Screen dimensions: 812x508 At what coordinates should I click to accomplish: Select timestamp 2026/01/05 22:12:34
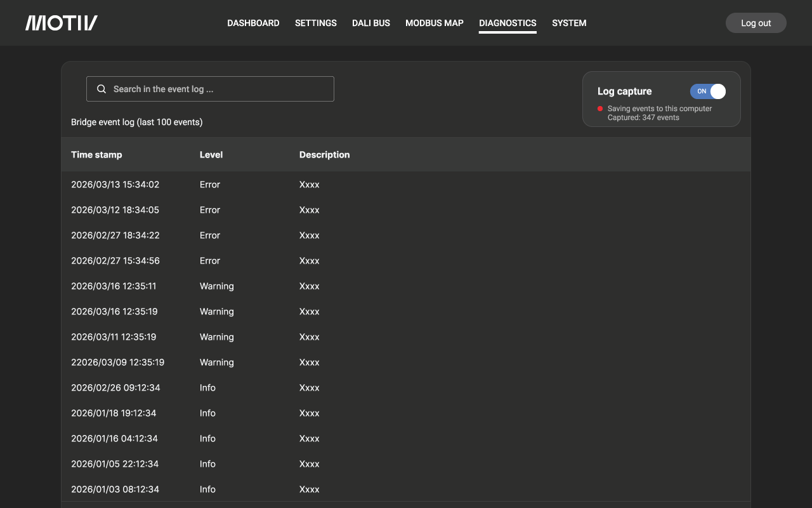(x=115, y=464)
